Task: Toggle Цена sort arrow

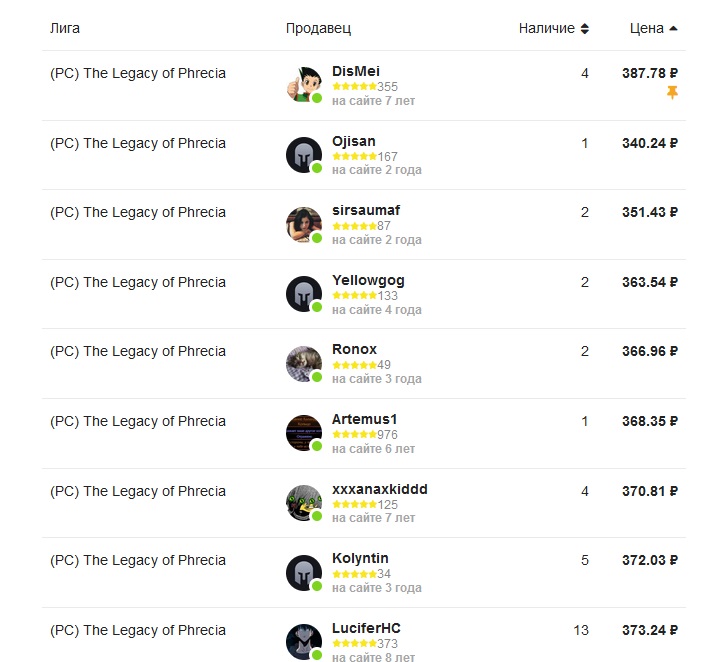Action: pyautogui.click(x=673, y=28)
